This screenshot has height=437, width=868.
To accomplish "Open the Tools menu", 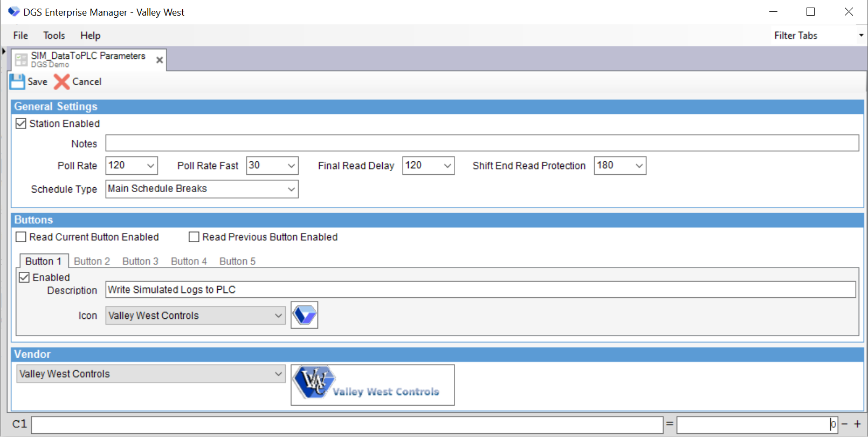I will click(54, 36).
